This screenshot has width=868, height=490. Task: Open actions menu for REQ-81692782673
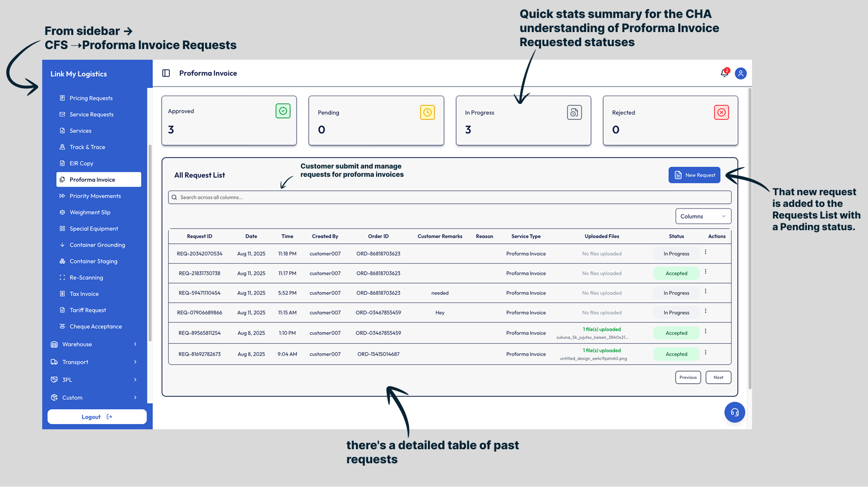click(705, 353)
